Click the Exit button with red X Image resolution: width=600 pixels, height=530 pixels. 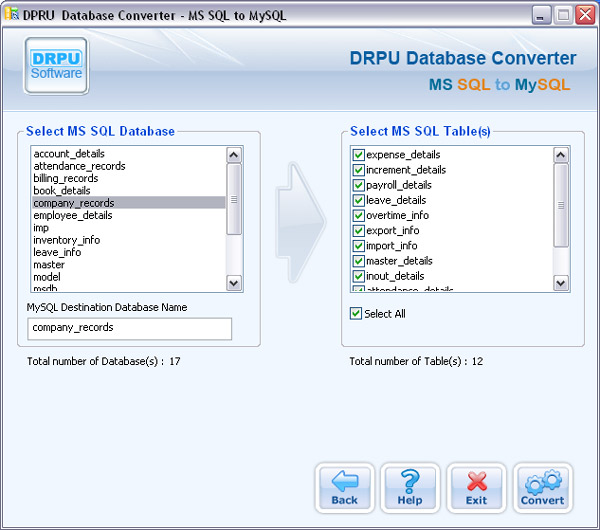click(476, 488)
